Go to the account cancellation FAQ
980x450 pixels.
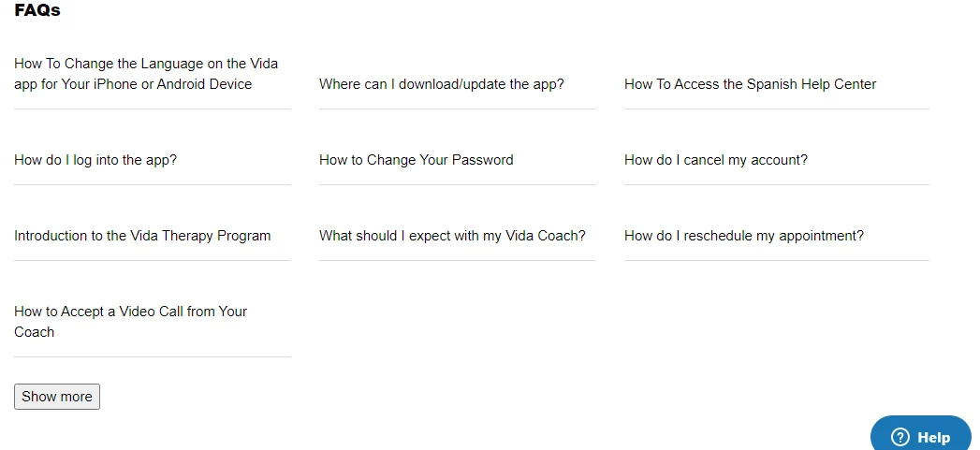point(716,160)
